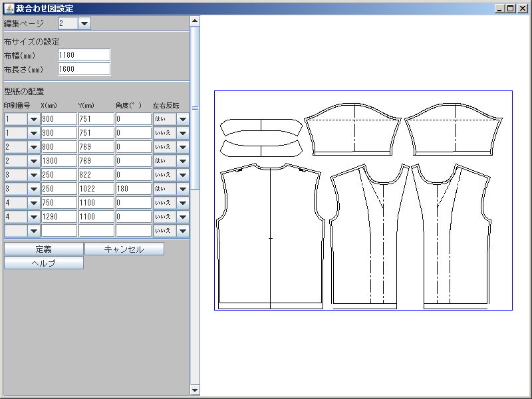The image size is (532, 399).
Task: Click the Y field containing 822
Action: [x=96, y=175]
